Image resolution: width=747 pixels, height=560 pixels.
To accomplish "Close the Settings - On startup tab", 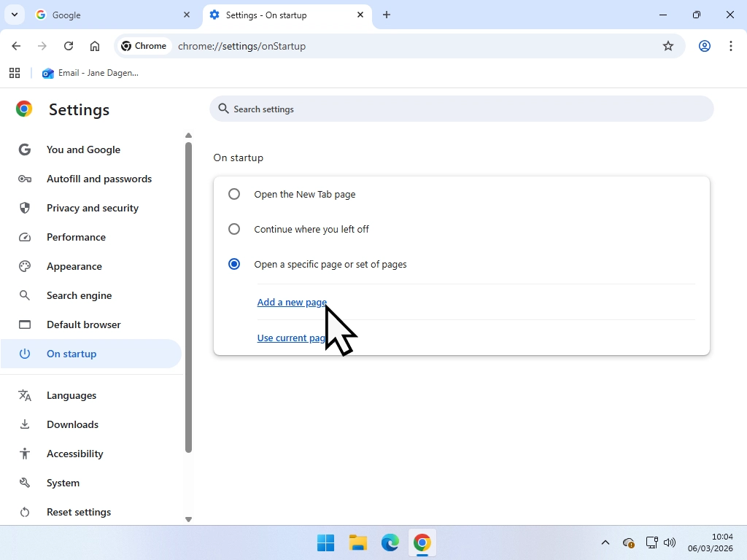I will [360, 15].
